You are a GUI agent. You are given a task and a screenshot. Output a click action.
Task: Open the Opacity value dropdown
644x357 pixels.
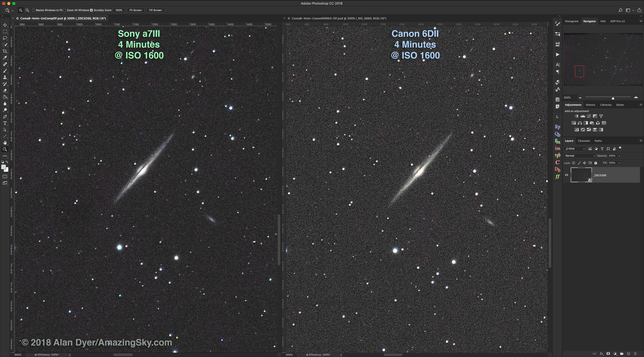click(619, 156)
